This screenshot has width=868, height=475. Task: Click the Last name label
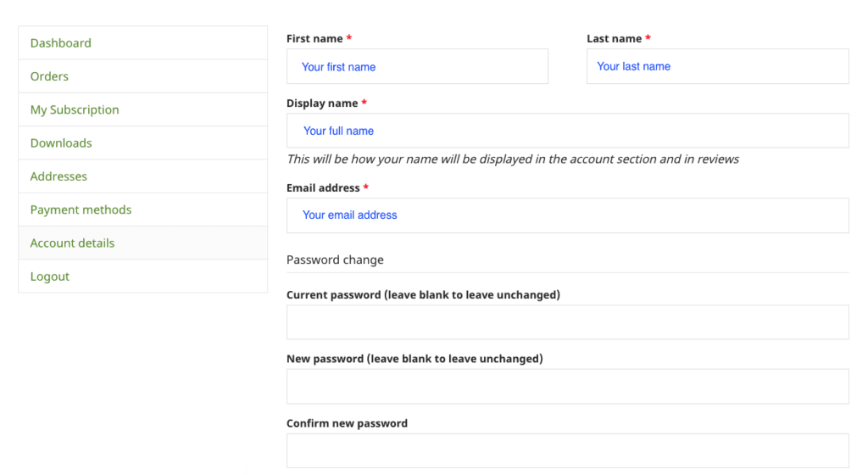tap(614, 39)
